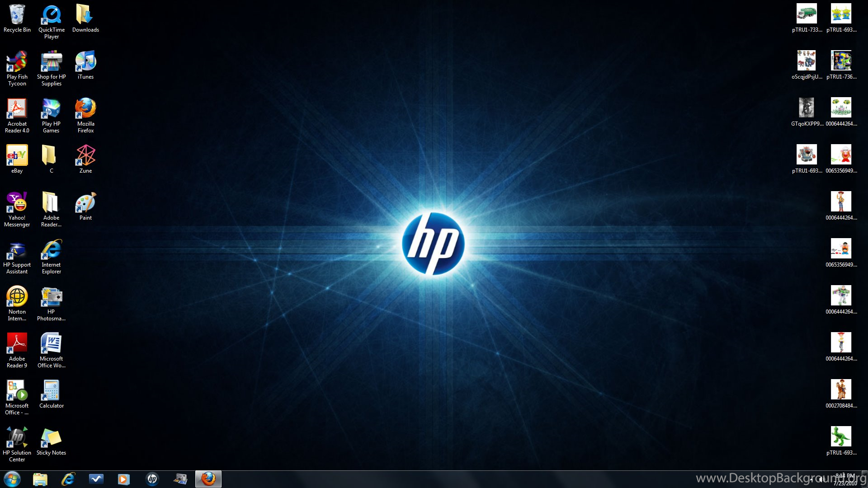
Task: Select the Buzz Lightyear image 0006444264...
Action: coord(841,300)
